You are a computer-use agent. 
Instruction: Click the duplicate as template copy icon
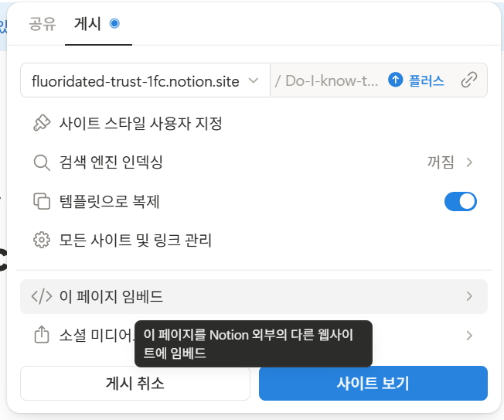pos(42,201)
